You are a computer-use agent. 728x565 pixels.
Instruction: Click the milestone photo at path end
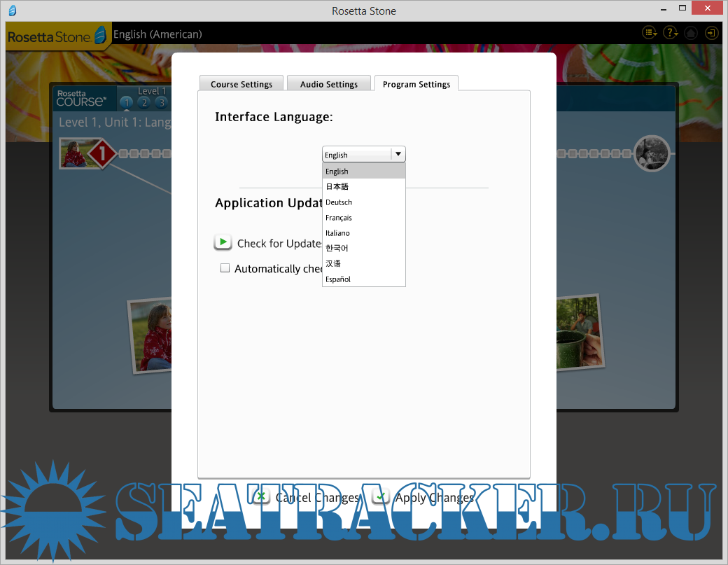pyautogui.click(x=652, y=153)
